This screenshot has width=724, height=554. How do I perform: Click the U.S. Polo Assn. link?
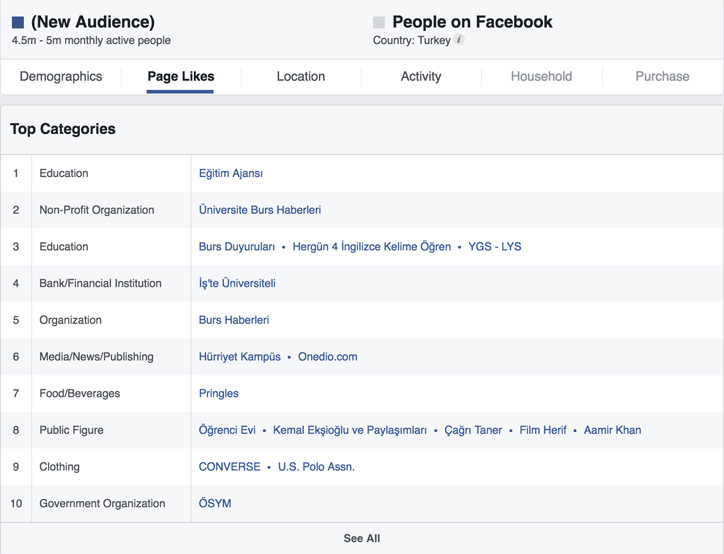click(x=316, y=467)
